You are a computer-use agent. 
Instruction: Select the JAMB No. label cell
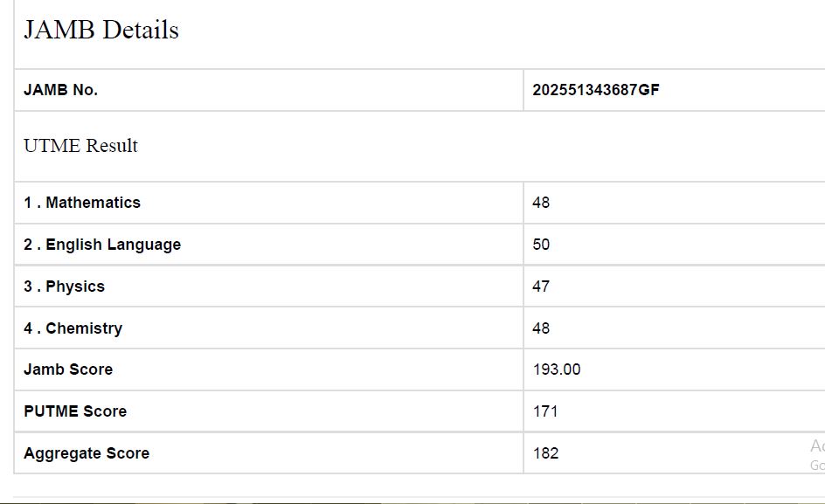click(x=60, y=90)
